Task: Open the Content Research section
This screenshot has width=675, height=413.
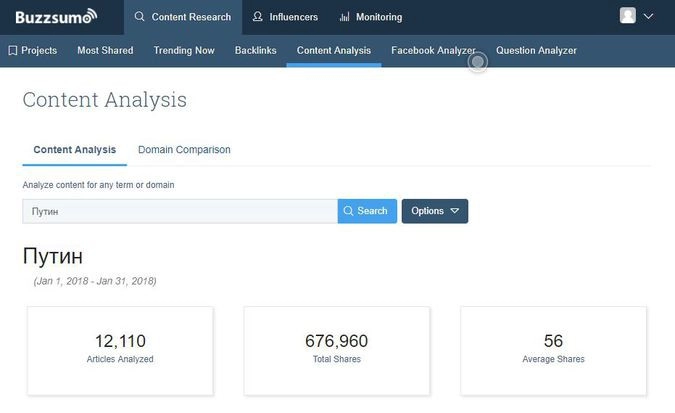Action: 182,17
